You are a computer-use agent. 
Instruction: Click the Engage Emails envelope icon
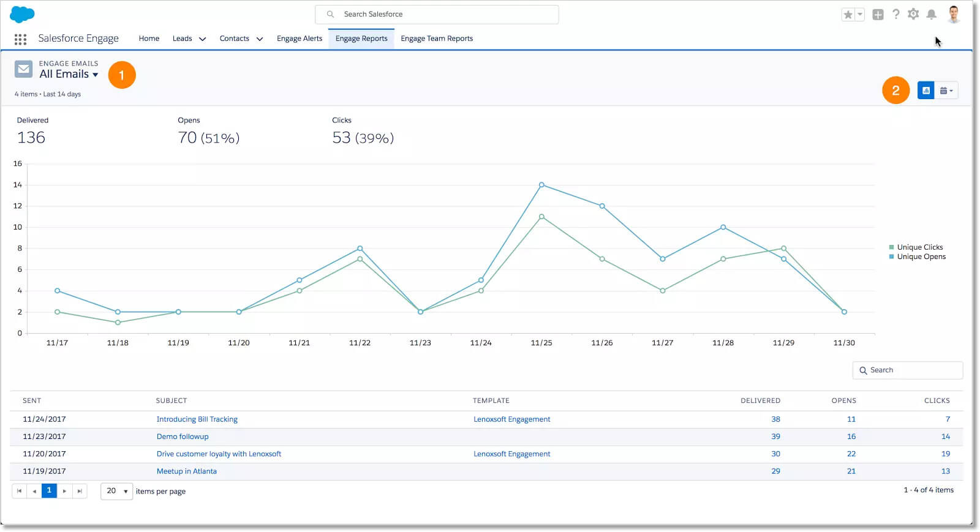tap(24, 69)
